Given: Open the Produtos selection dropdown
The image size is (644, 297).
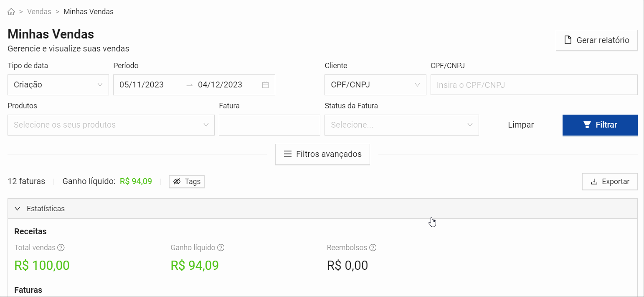Looking at the screenshot, I should coord(111,125).
